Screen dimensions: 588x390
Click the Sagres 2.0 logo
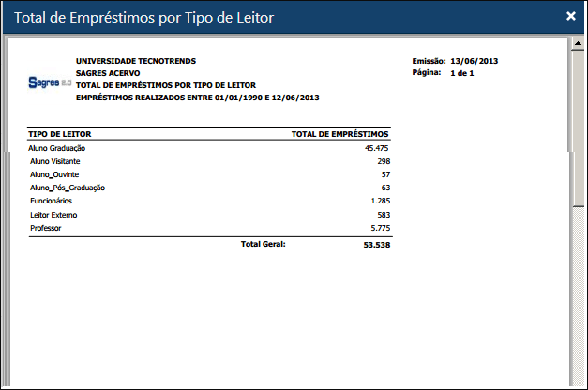tap(51, 82)
